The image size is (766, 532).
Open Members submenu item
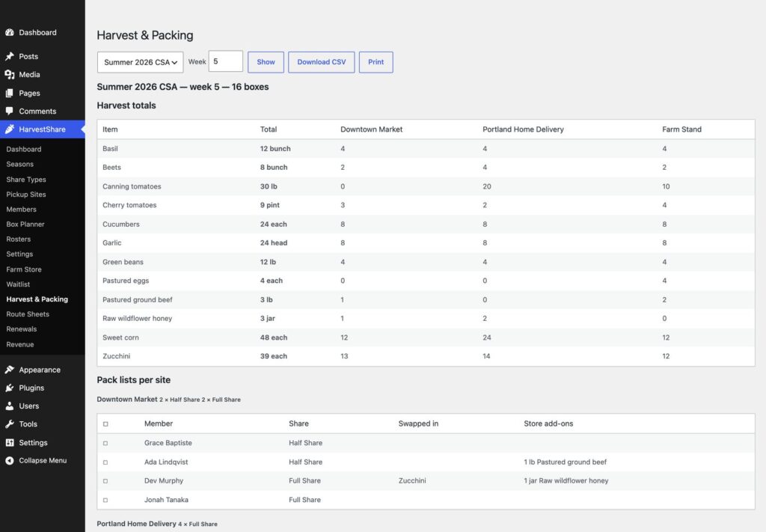(x=22, y=209)
